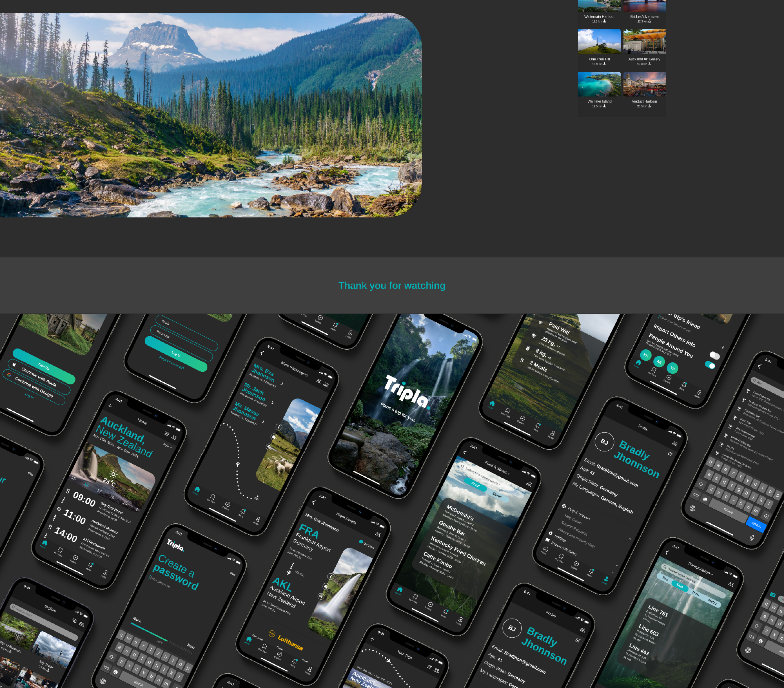Tap Continue with Apple
This screenshot has width=784, height=688.
coord(39,377)
